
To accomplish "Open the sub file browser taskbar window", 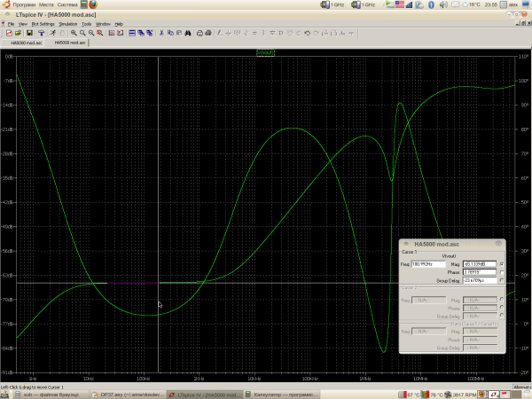I will tap(51, 395).
